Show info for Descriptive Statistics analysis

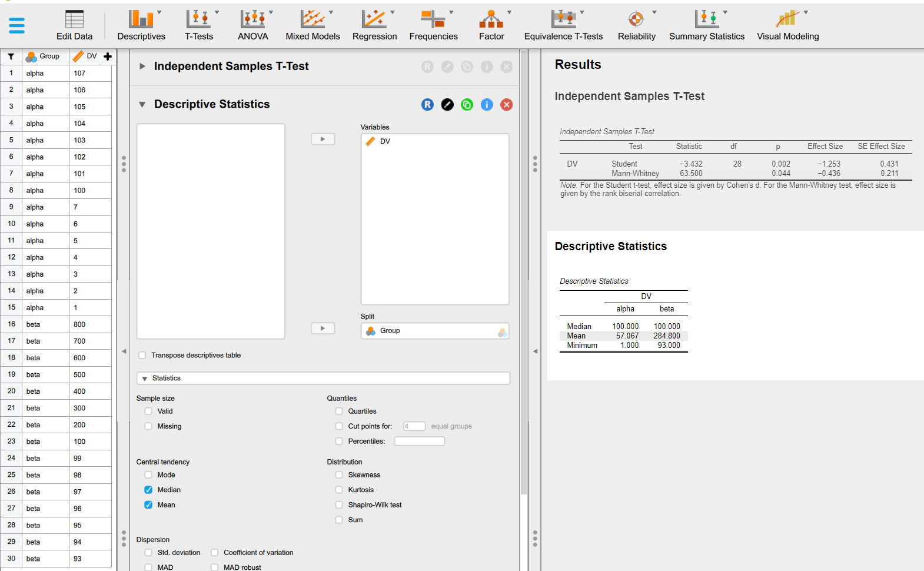click(487, 105)
